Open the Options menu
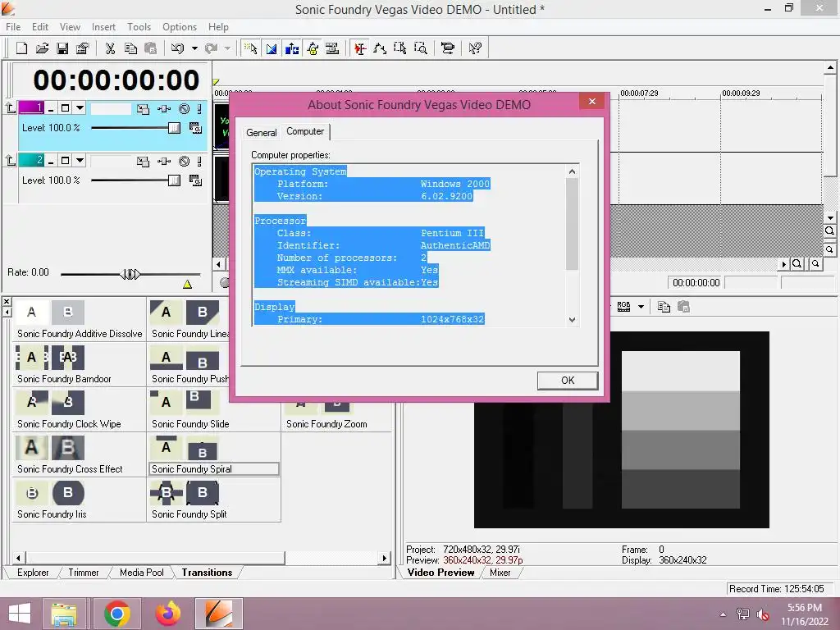The width and height of the screenshot is (840, 630). tap(180, 27)
